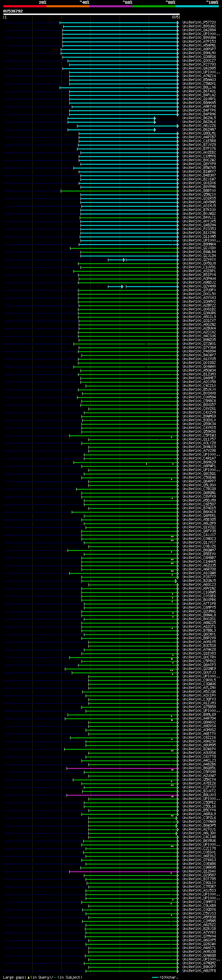Click the red ~20% identity legend segment

click(25, 6)
